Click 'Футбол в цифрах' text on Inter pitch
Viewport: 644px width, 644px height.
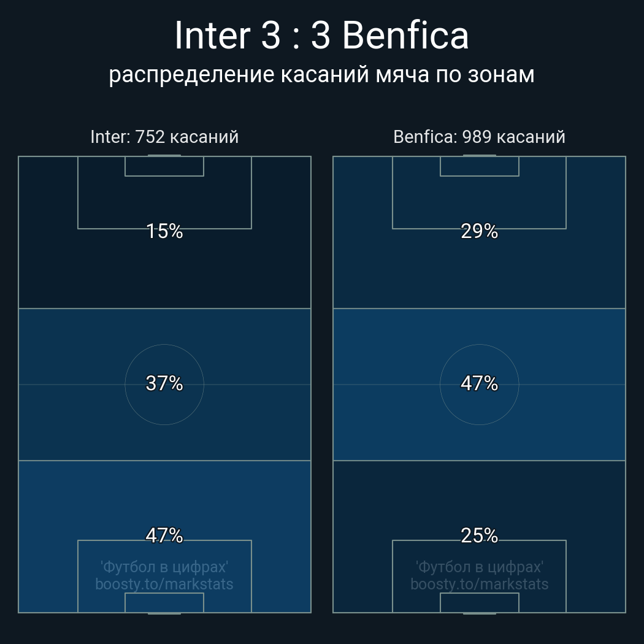coord(164,567)
